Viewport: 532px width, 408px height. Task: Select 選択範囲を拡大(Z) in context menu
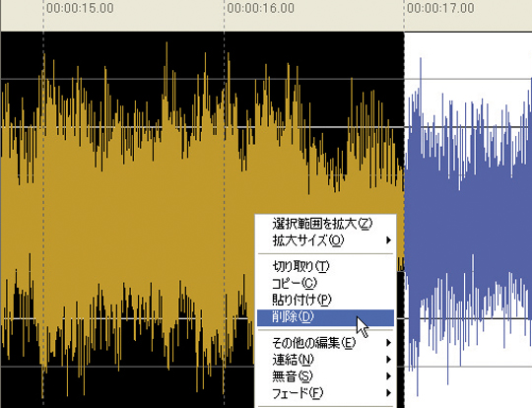click(x=325, y=224)
